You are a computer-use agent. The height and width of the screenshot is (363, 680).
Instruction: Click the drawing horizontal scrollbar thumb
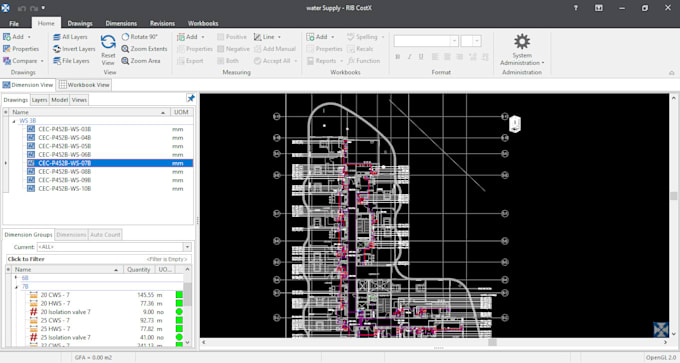click(492, 343)
